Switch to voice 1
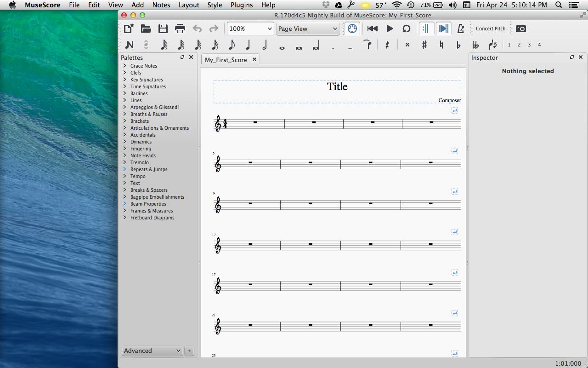 point(509,45)
